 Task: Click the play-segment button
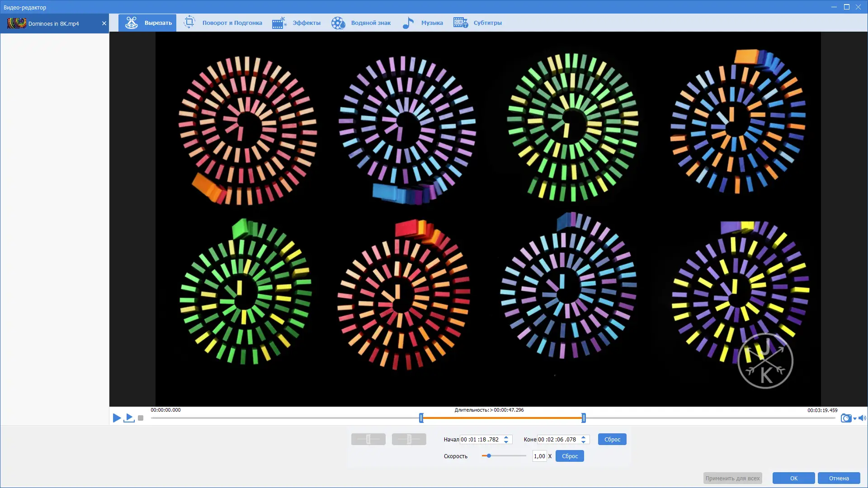(129, 418)
